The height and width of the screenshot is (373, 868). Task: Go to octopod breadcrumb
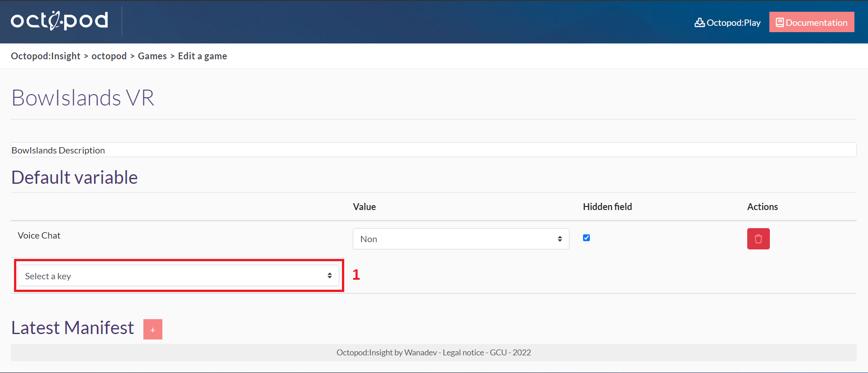[109, 56]
